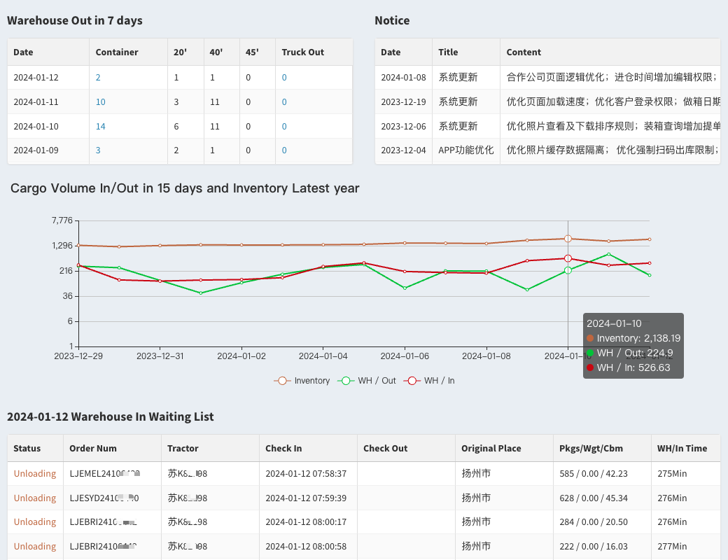Click the y-axis value 7,776
The height and width of the screenshot is (560, 728).
pyautogui.click(x=62, y=220)
